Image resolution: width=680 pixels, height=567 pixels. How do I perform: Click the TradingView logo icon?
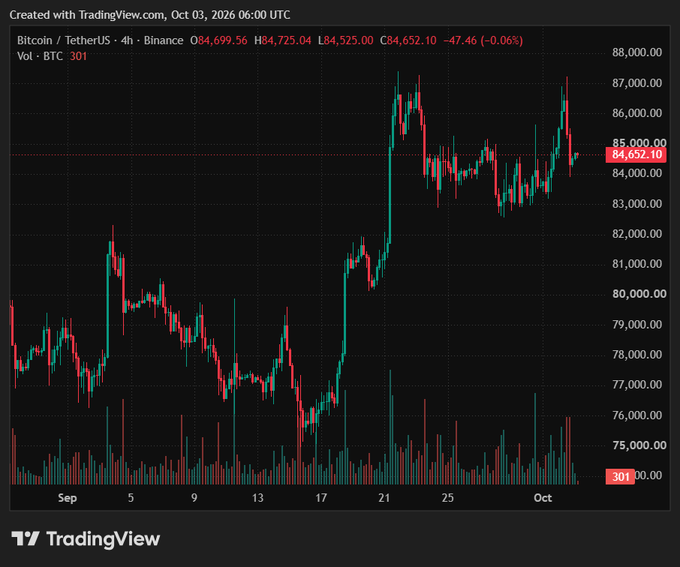[26, 539]
